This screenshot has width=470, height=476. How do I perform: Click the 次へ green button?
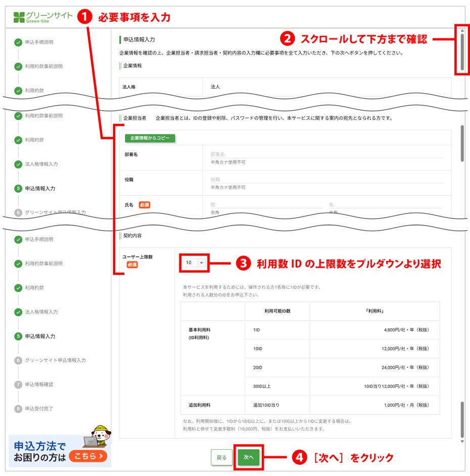tap(248, 457)
